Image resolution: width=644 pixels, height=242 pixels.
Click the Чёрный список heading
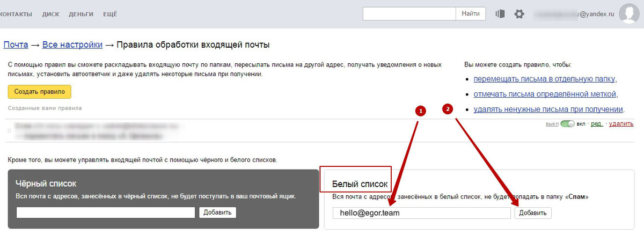[46, 184]
